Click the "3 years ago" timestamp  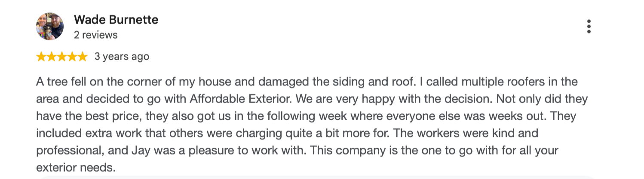[122, 57]
